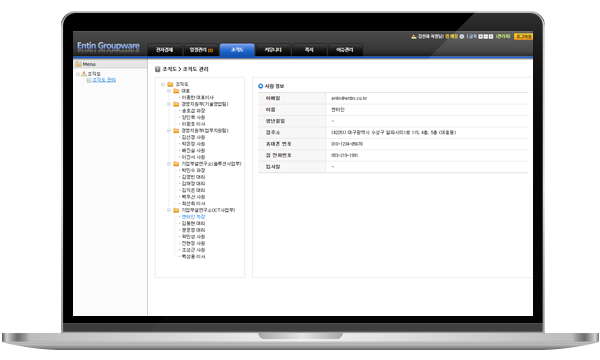Select first 과장 under 경영지원부(기술영업팀)
Viewport: 600px width, 360px height.
click(193, 111)
